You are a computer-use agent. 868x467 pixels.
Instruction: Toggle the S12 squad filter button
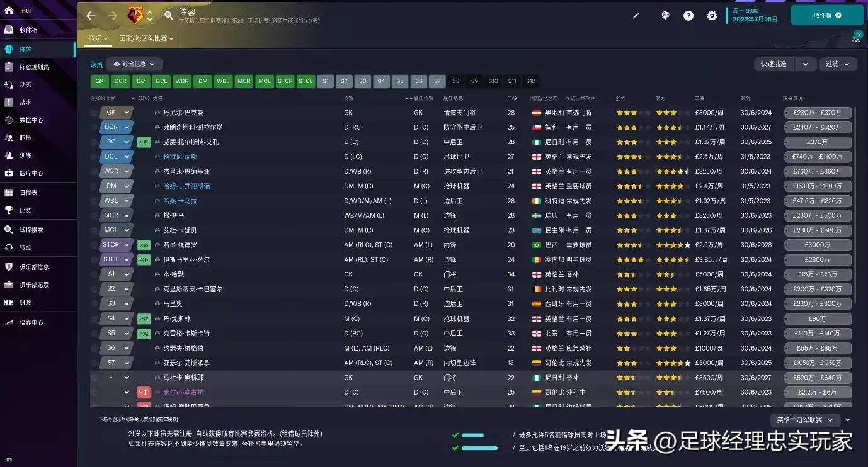click(x=530, y=81)
